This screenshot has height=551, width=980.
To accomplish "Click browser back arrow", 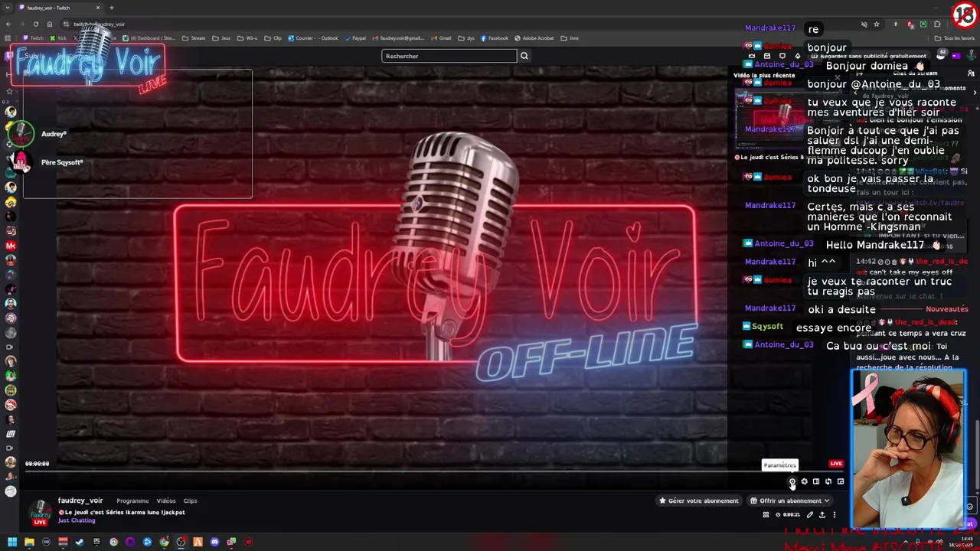I will pyautogui.click(x=8, y=24).
